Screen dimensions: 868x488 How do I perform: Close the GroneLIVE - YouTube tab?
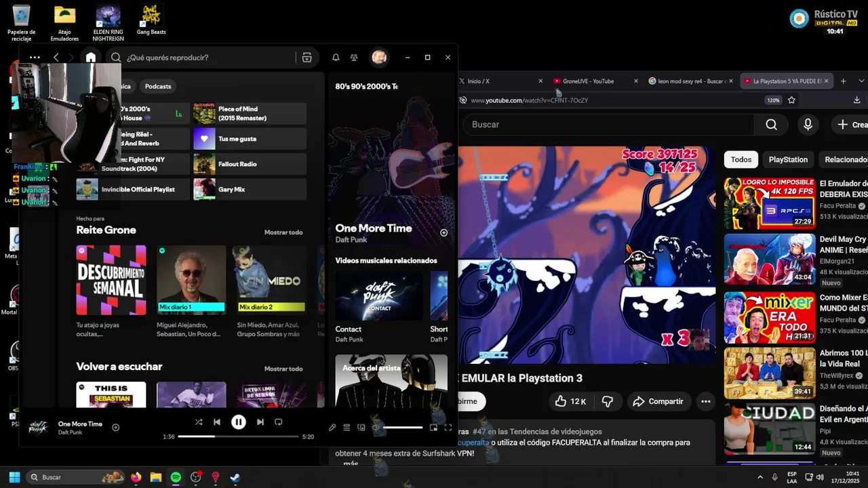[636, 81]
